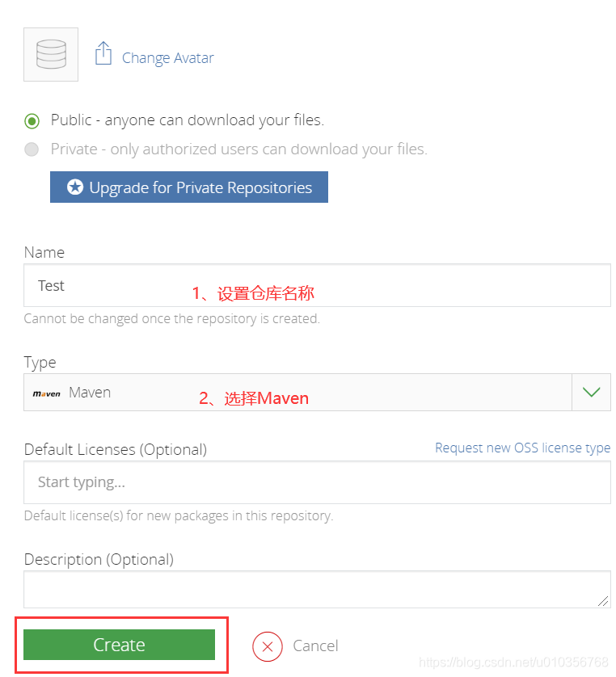Click the resize grip on the Description box
Viewport: 616px width, 677px height.
(605, 603)
